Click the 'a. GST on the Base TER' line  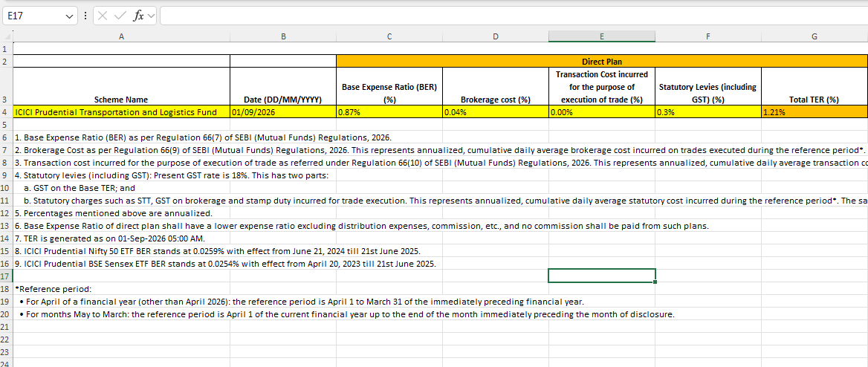click(80, 188)
